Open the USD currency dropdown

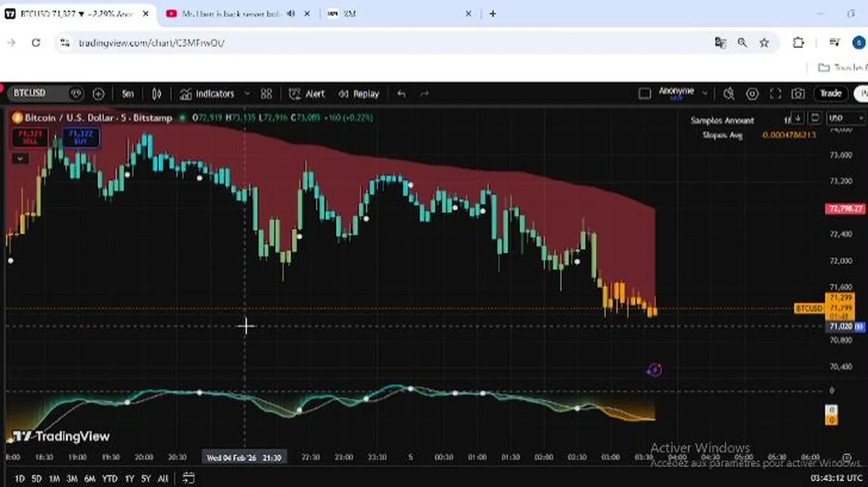pyautogui.click(x=845, y=118)
